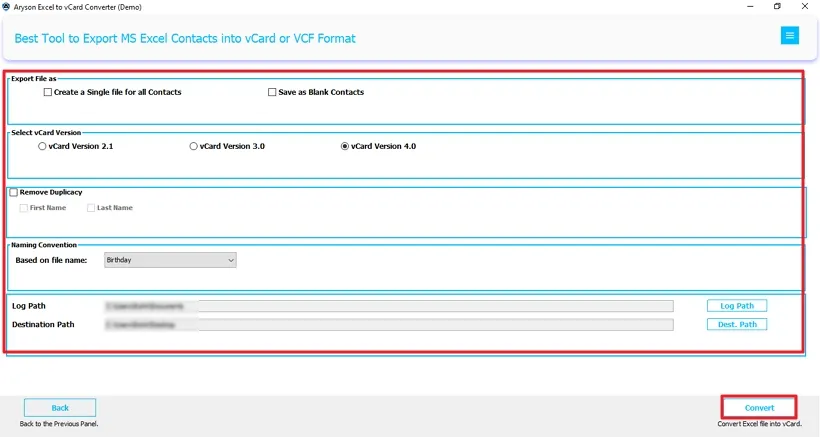Click Back to return to previous panel
820x437 pixels.
[x=60, y=408]
